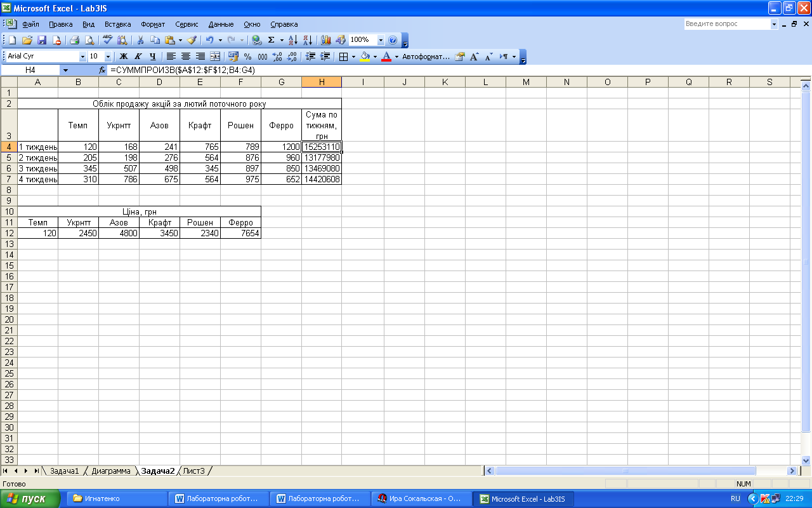The width and height of the screenshot is (812, 508).
Task: Select column J header
Action: [404, 82]
